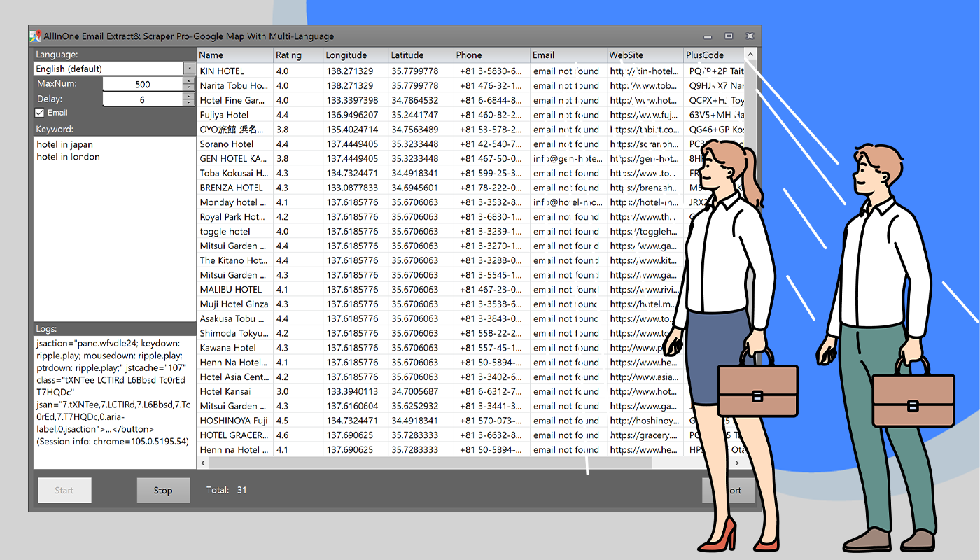The image size is (980, 560).
Task: Select the BRENZA HOTEL row name
Action: [232, 188]
